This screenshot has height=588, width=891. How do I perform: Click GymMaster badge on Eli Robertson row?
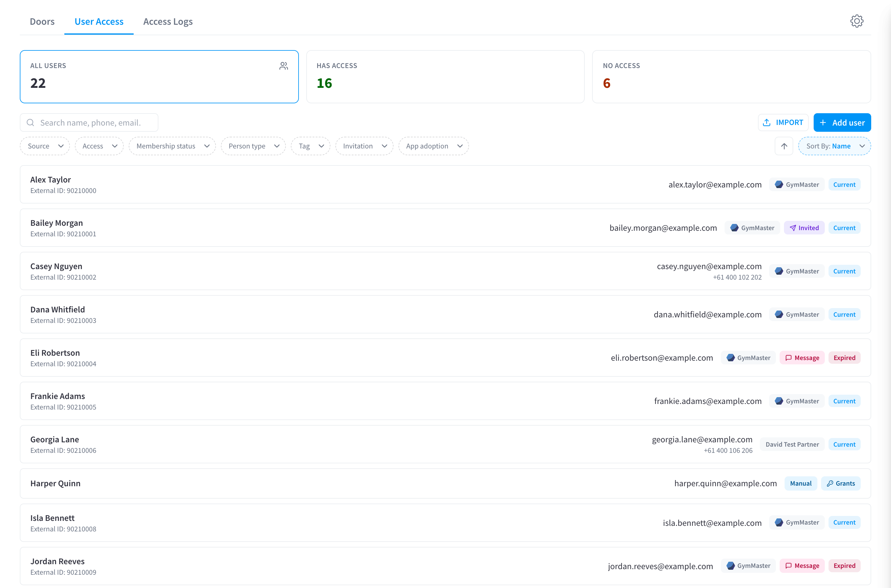pos(748,358)
